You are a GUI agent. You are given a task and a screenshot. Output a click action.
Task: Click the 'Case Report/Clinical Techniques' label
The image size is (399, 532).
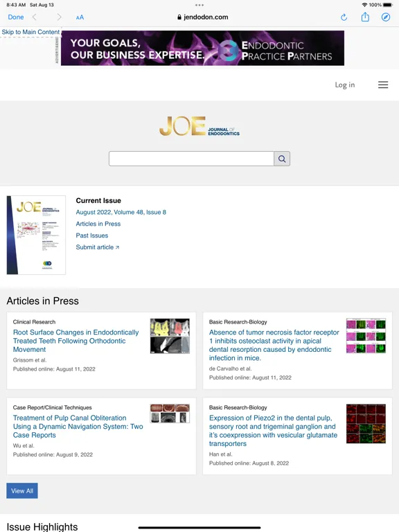(52, 407)
